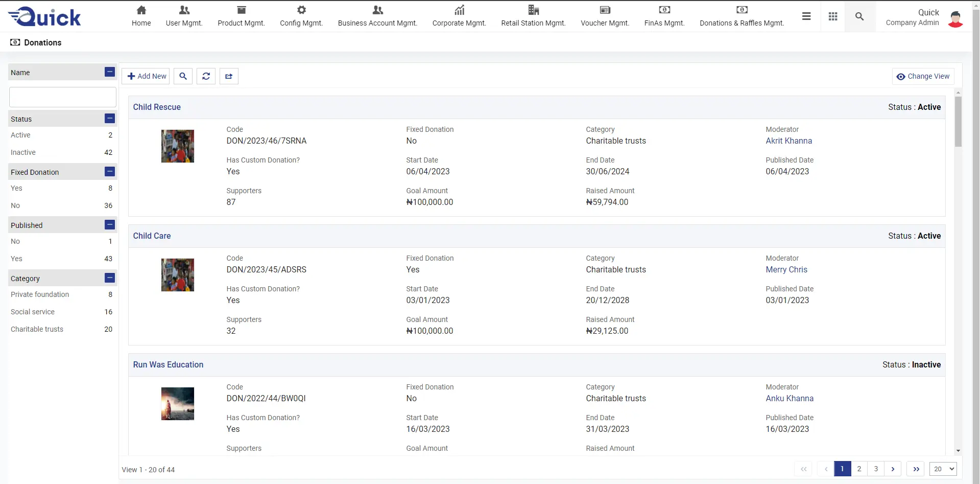Click the export share icon

pyautogui.click(x=229, y=76)
